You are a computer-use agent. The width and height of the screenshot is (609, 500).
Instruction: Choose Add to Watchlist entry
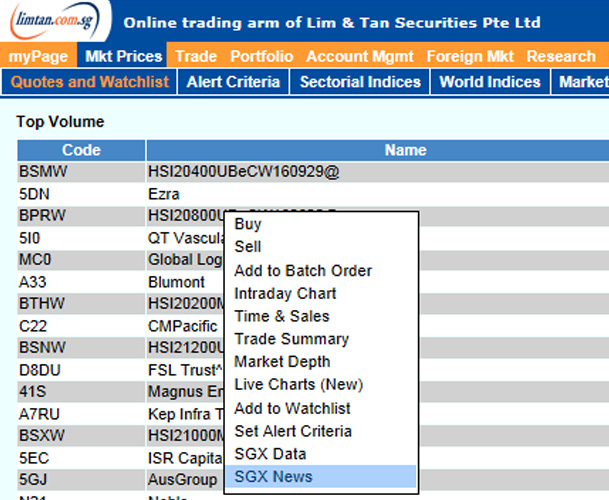[321, 408]
